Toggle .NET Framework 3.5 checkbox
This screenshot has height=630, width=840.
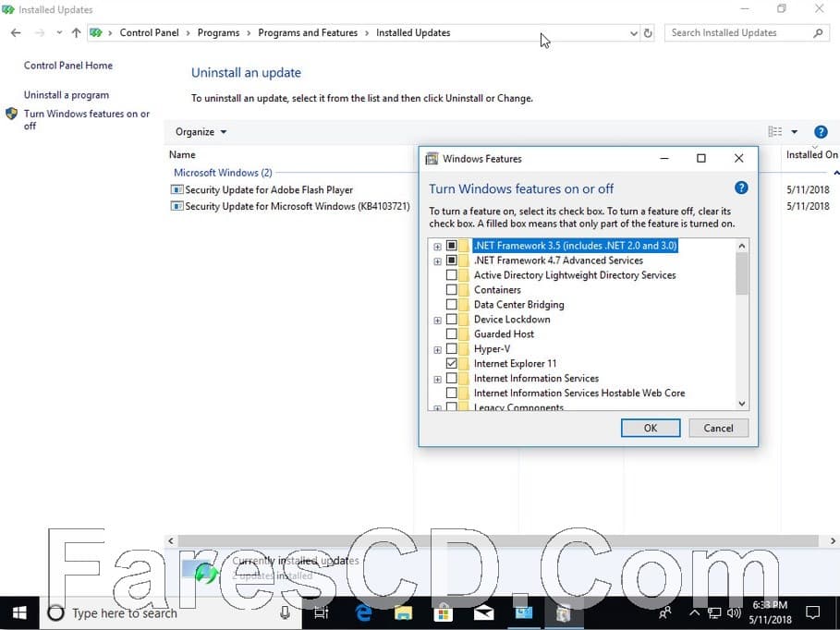pos(452,246)
